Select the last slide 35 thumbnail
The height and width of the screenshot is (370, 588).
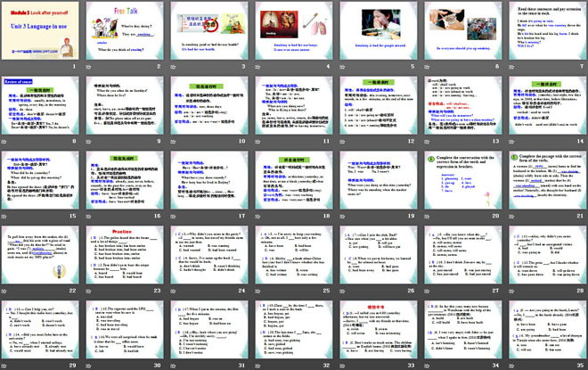coord(548,329)
